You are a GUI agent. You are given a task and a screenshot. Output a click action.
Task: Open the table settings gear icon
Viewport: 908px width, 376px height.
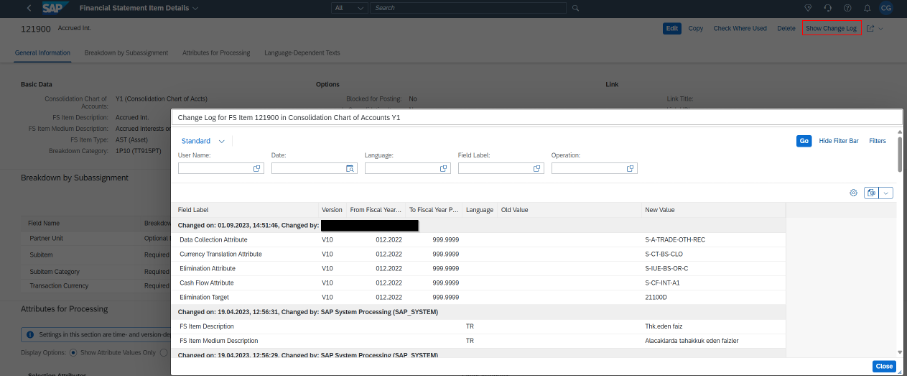(853, 193)
